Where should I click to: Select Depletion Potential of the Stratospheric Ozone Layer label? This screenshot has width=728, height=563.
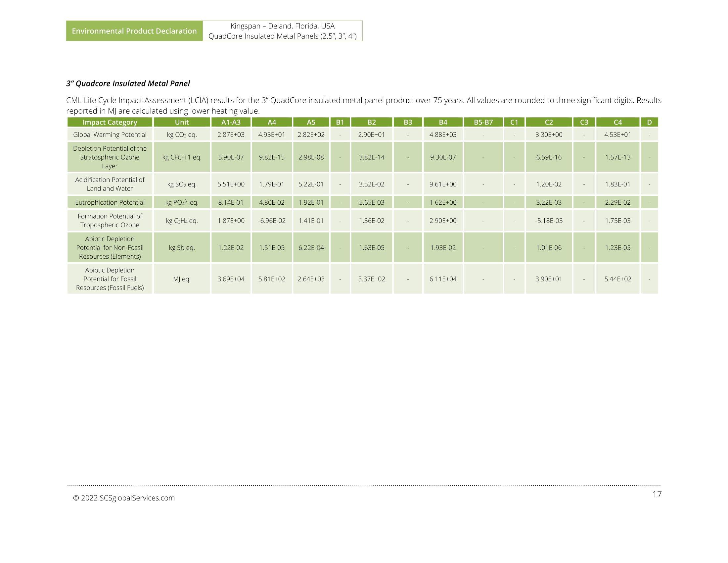(x=110, y=157)
